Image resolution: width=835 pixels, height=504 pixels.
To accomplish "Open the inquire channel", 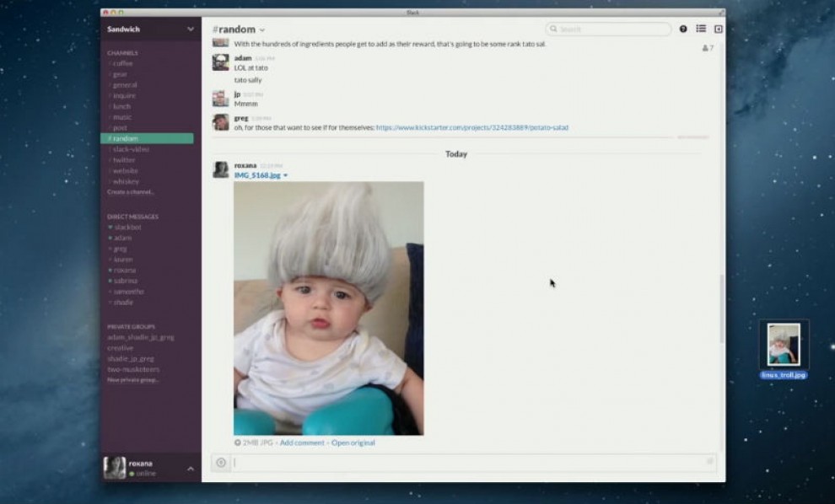I will point(124,96).
